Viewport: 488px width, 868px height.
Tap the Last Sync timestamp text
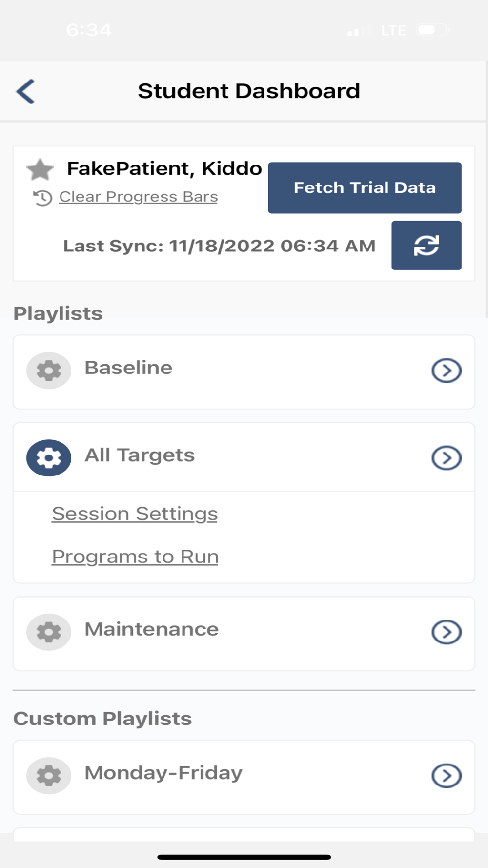[219, 246]
